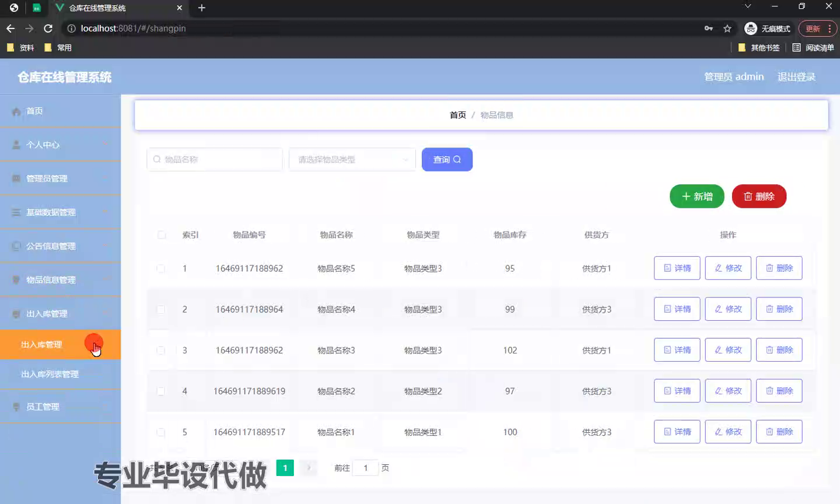
Task: Bookmark this page with the star icon
Action: (x=727, y=28)
